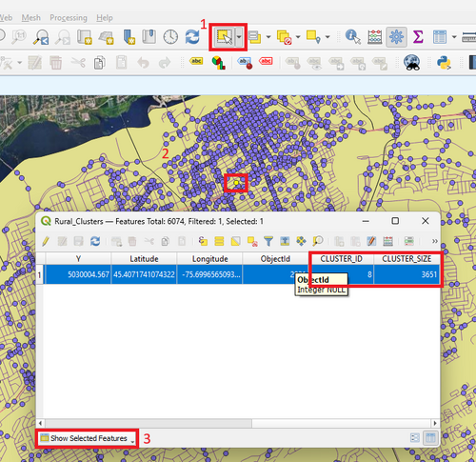
Task: Click the Refresh map canvas icon
Action: tap(192, 37)
